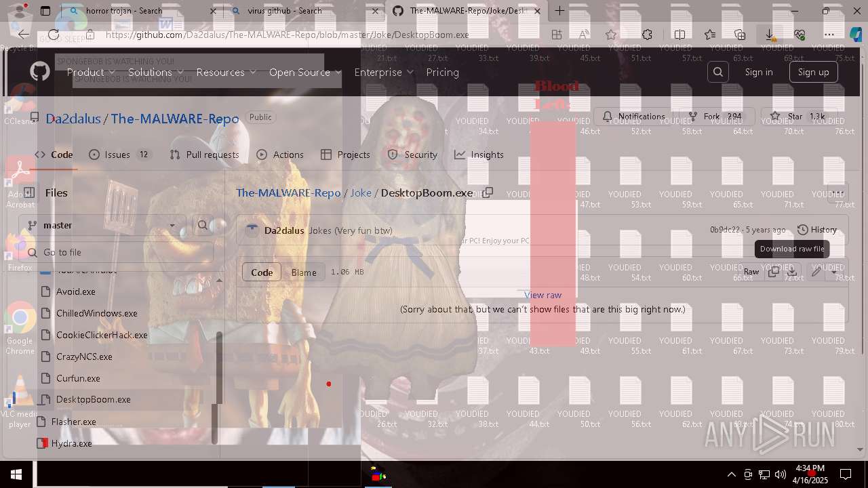The image size is (868, 488).
Task: Open the Pricing link
Action: coord(442,72)
